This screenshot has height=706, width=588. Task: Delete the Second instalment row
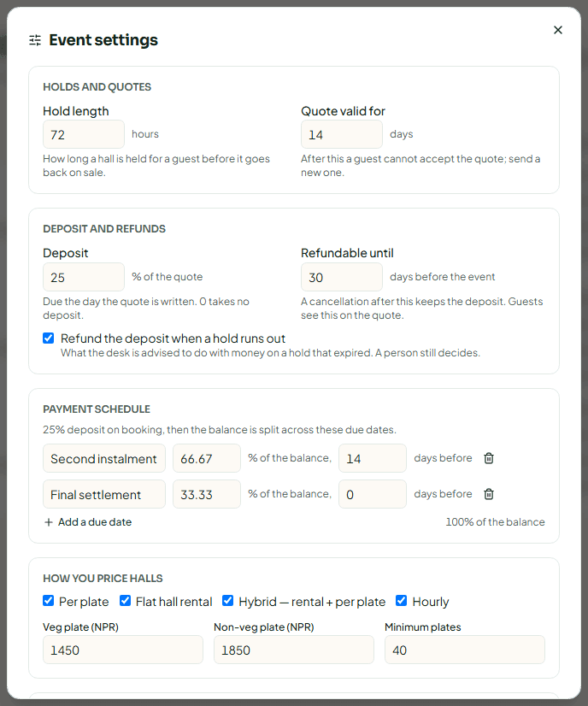tap(489, 458)
